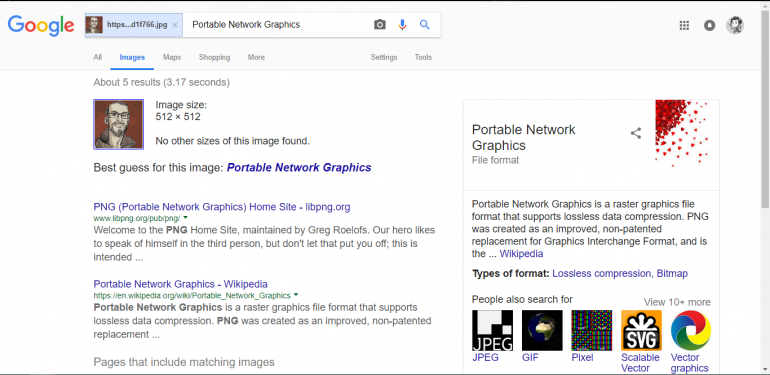Switch to the Maps tab
Viewport: 770px width, 375px height.
[172, 57]
